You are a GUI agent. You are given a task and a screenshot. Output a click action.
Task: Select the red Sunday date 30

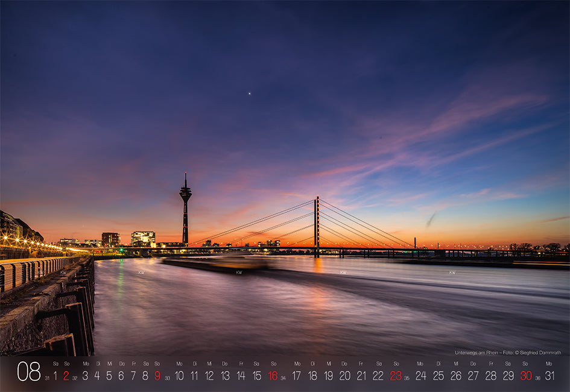526,376
